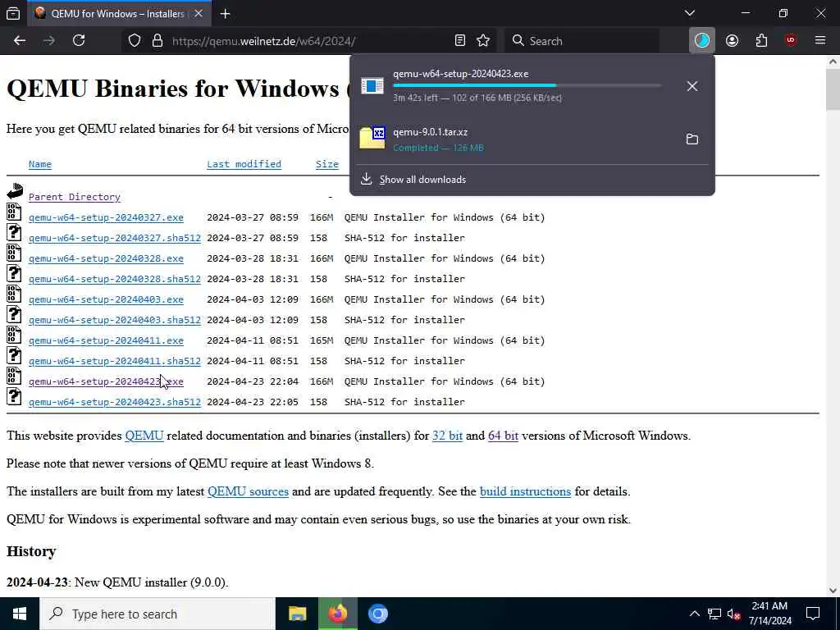Open qemu-w64-setup-20240411.sha512 checksum
840x630 pixels.
(115, 361)
